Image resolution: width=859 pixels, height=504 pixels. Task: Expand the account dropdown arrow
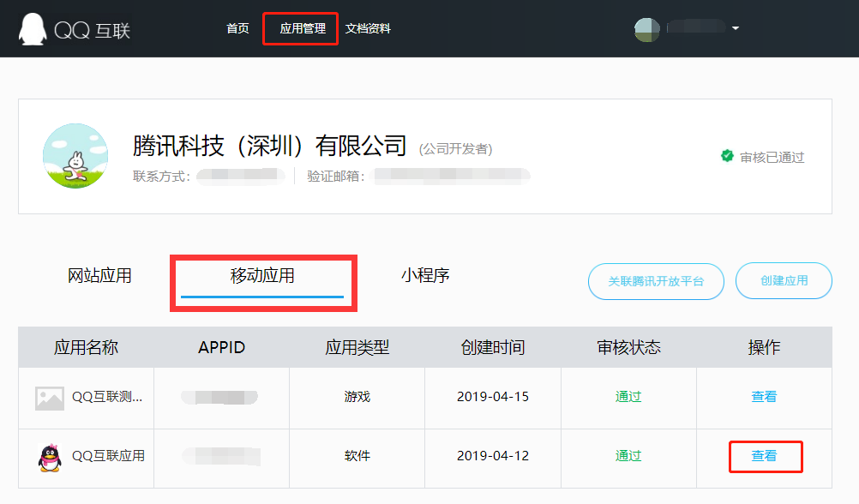pos(736,28)
